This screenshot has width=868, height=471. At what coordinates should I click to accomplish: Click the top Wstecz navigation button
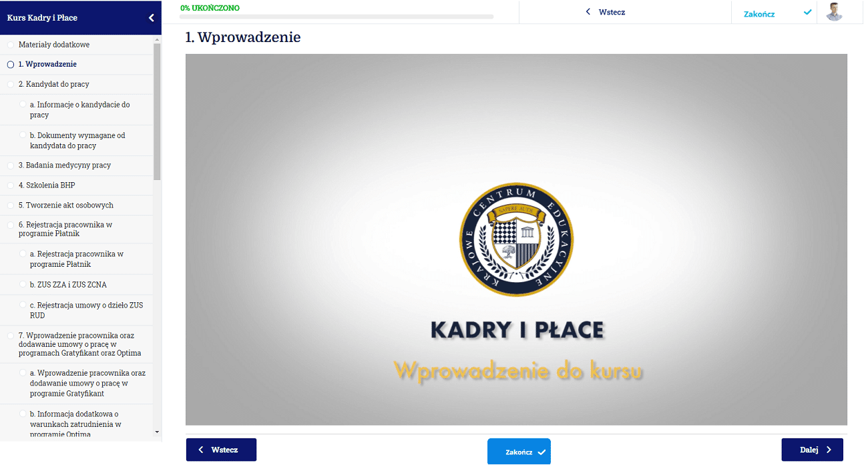tap(605, 12)
